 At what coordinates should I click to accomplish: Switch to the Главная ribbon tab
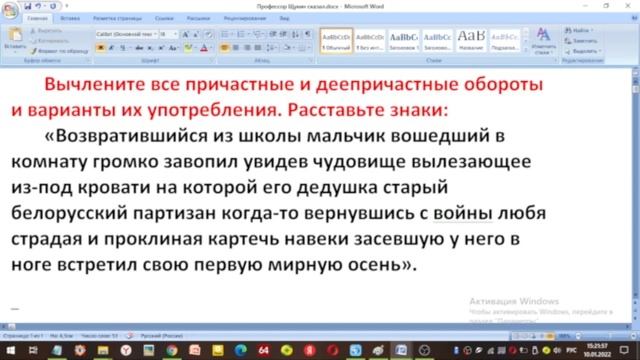(37, 18)
